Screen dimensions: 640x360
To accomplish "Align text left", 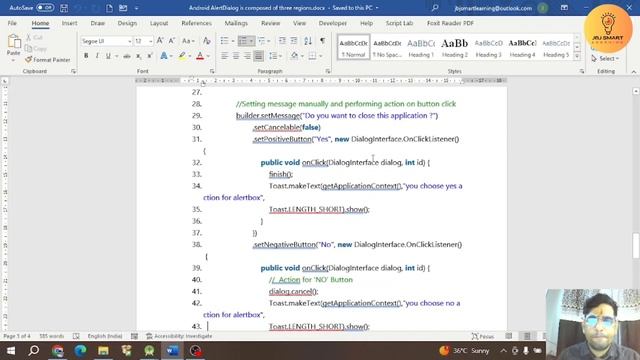I will (x=224, y=56).
